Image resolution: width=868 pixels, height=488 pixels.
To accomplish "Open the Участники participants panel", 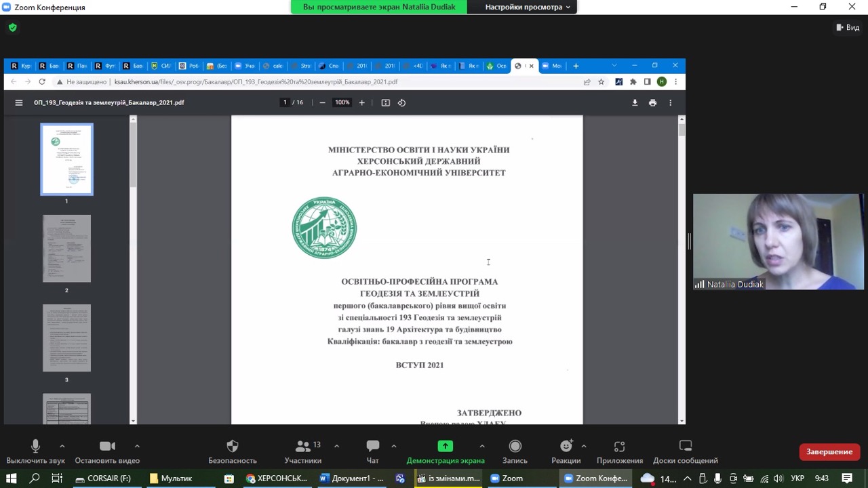I will point(303,452).
